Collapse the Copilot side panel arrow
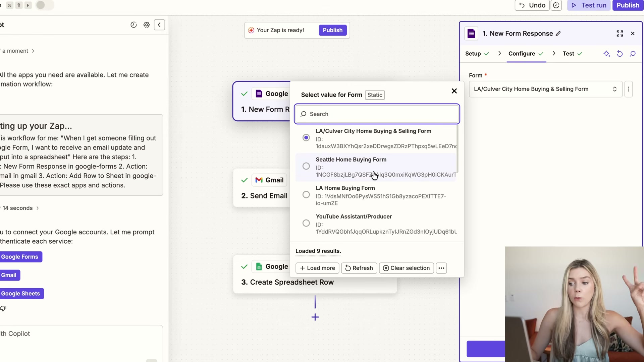Screen dimensions: 644x362 [x=159, y=25]
